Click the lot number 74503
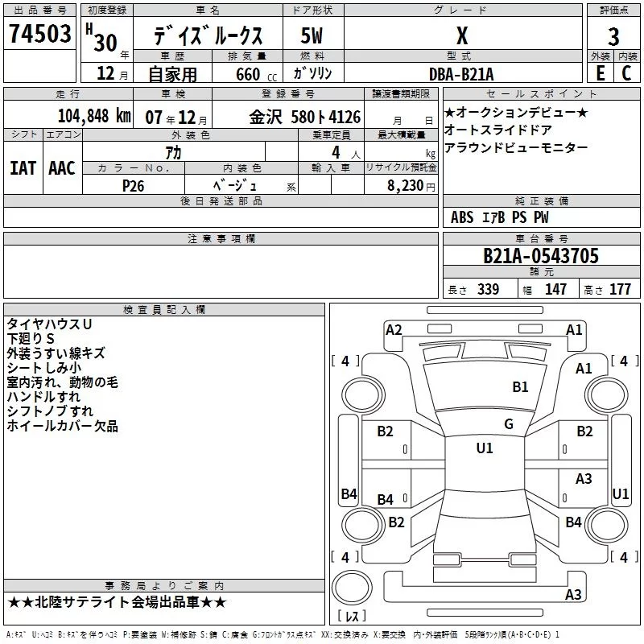Screen dimensions: 644x644 pos(39,33)
